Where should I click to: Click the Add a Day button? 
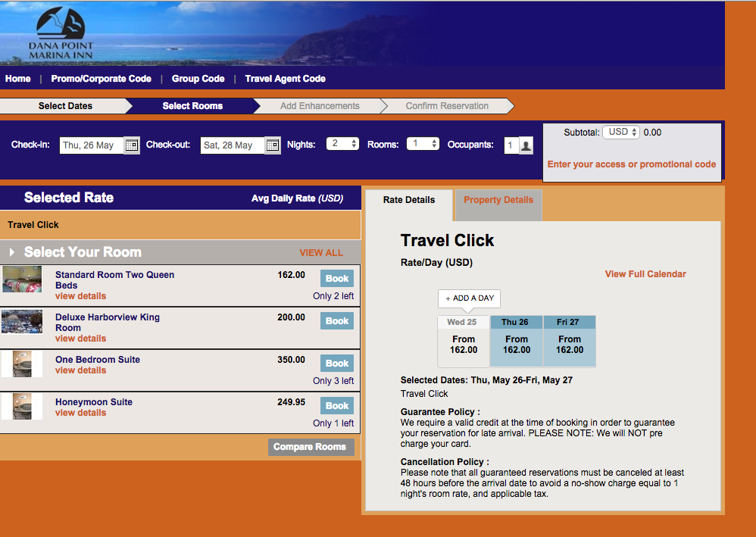pos(469,298)
